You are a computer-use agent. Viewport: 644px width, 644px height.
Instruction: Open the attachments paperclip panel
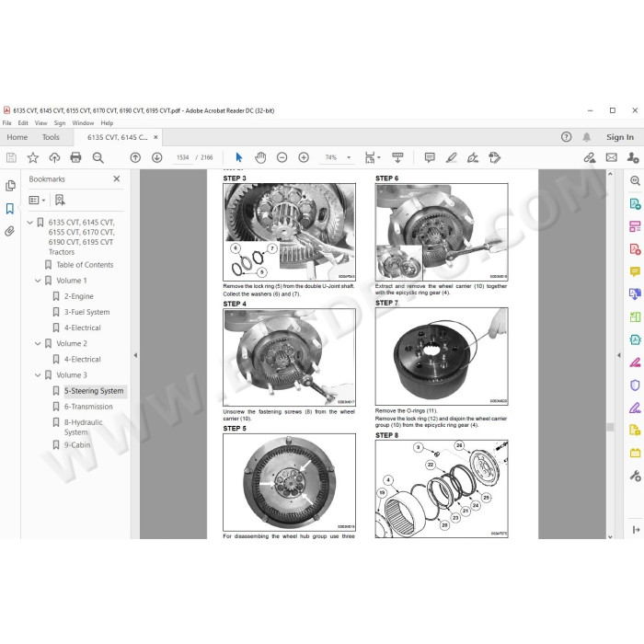point(10,231)
